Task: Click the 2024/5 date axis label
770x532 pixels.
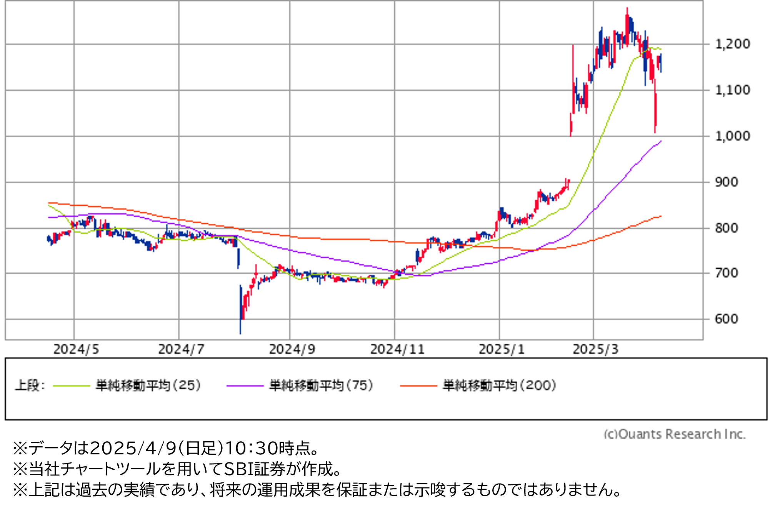Action: click(x=76, y=349)
